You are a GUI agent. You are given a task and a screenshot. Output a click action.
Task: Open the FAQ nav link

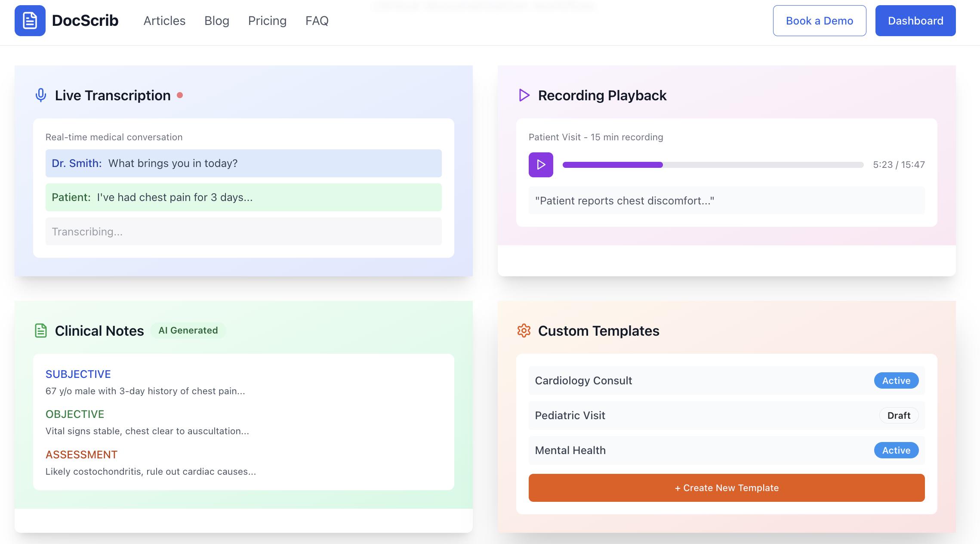point(317,21)
